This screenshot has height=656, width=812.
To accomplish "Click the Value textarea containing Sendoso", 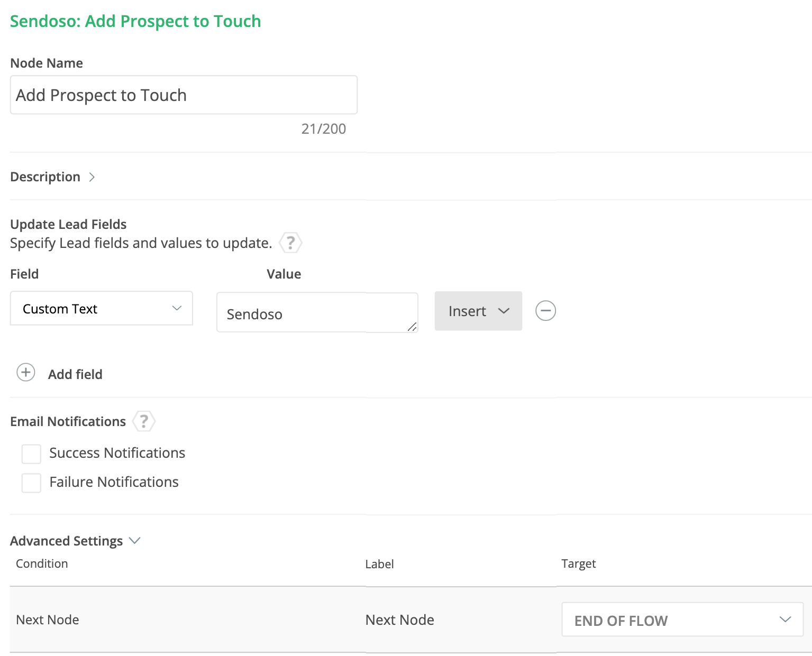I will pyautogui.click(x=312, y=313).
